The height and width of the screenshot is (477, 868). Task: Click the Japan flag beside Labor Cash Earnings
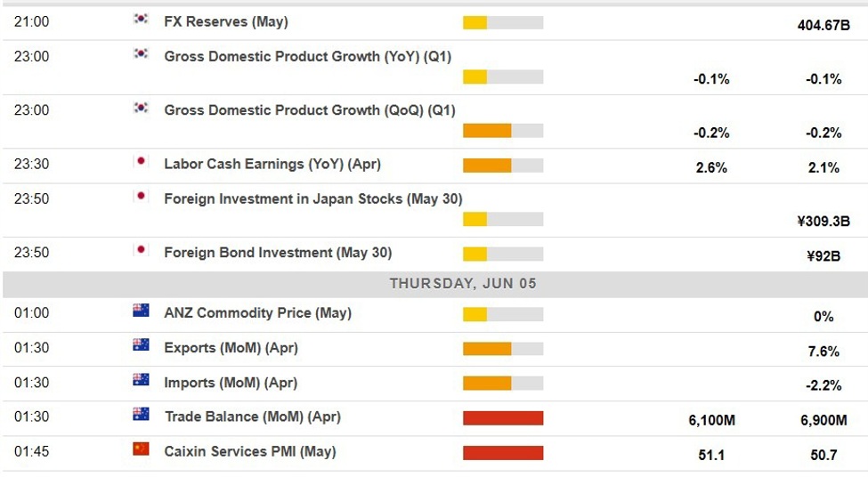140,163
